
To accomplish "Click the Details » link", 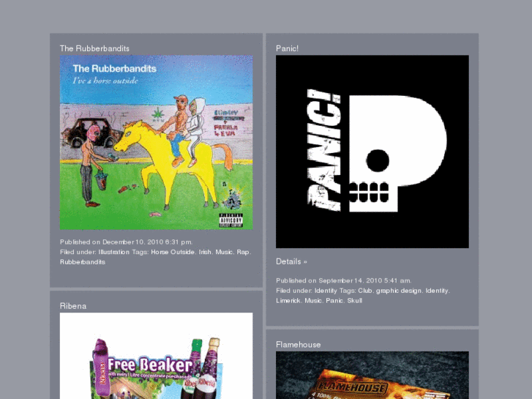I will (x=291, y=261).
